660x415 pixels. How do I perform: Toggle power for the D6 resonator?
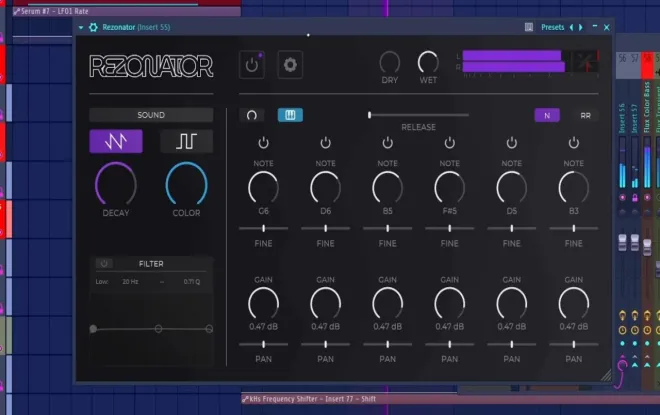click(325, 143)
